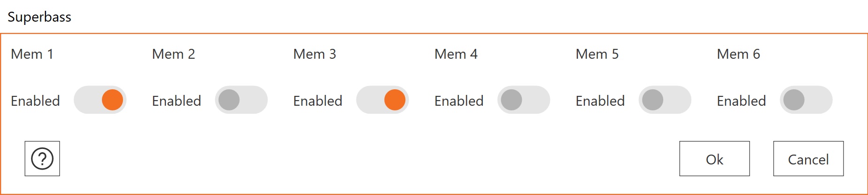Click the Superbass dialog title
Viewport: 868px width, 195px height.
point(39,17)
